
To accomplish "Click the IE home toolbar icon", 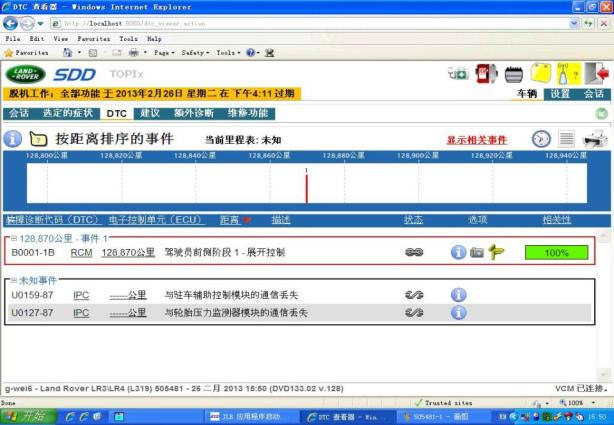I will (68, 52).
